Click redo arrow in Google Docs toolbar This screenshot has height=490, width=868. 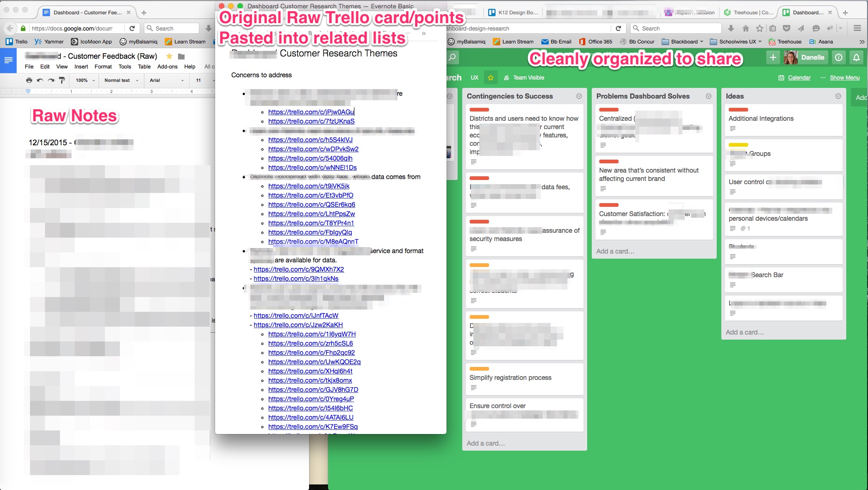tap(51, 81)
